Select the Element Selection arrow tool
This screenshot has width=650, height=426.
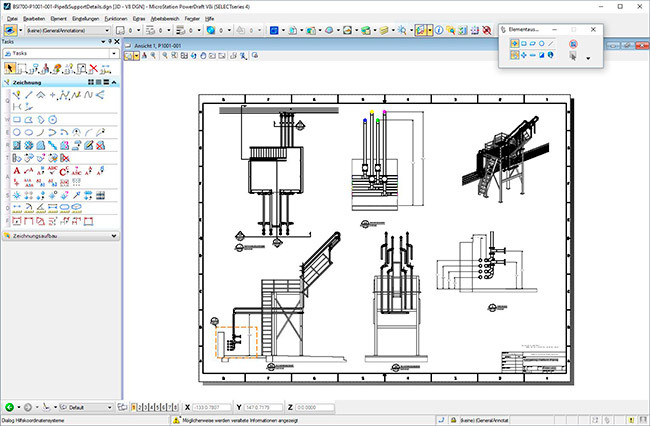tap(11, 68)
